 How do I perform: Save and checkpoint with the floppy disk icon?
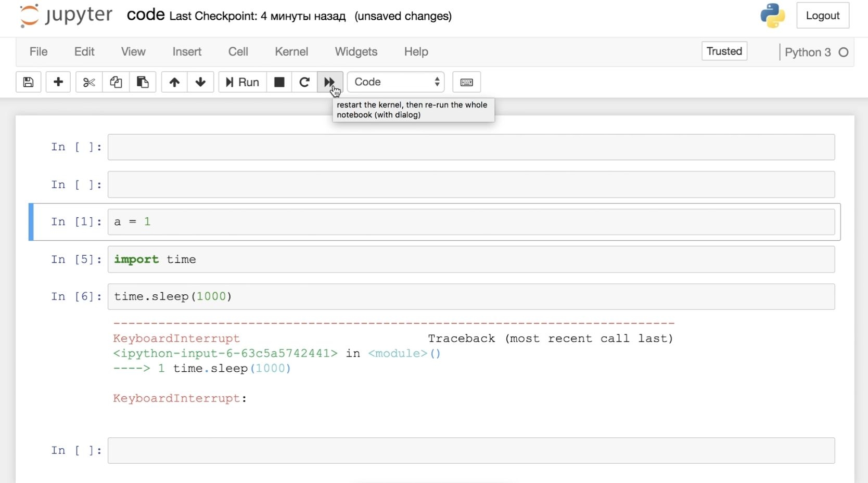tap(28, 82)
